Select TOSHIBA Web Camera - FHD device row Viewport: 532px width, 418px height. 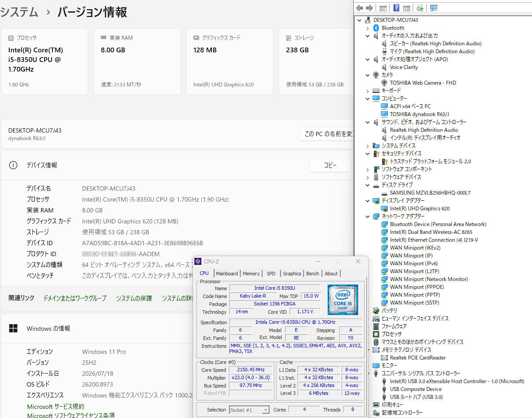pyautogui.click(x=423, y=83)
